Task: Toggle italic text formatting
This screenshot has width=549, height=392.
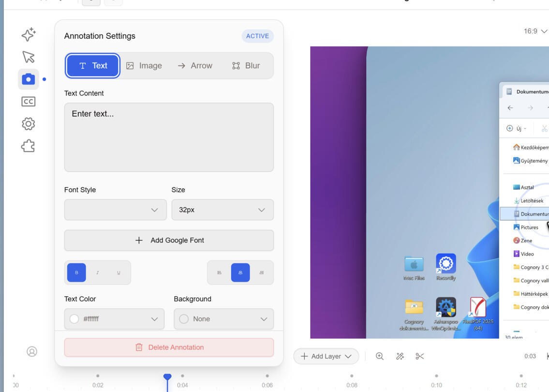Action: [x=98, y=272]
